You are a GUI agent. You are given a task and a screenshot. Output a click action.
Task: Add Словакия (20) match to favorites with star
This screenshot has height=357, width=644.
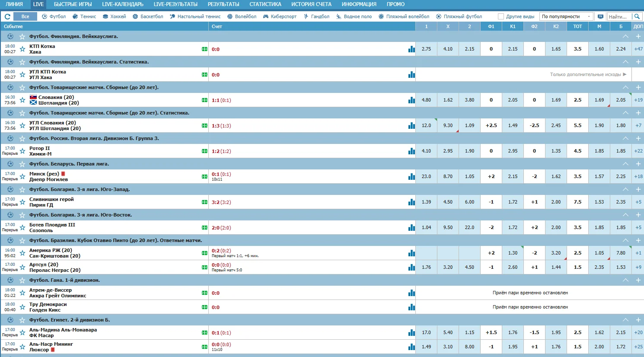pos(22,100)
